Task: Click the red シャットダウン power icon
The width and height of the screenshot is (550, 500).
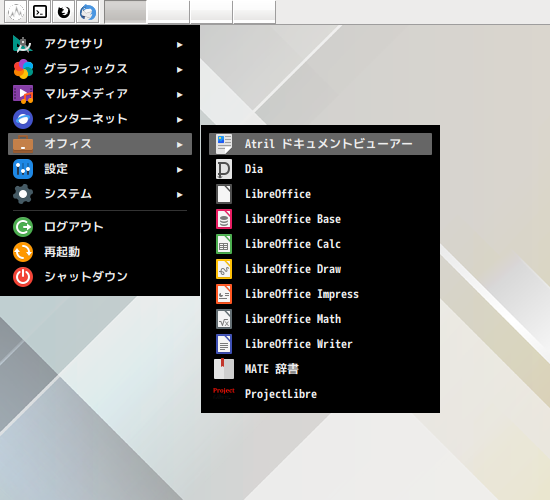Action: [23, 277]
